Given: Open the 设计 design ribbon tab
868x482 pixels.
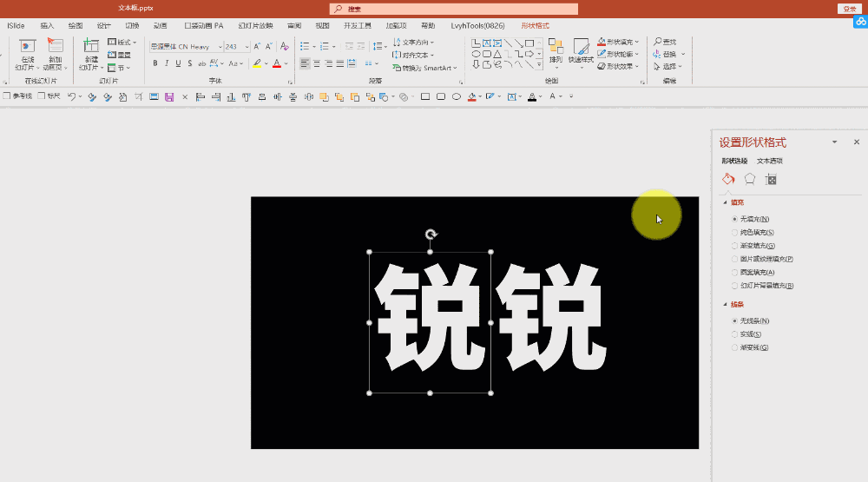Looking at the screenshot, I should pos(103,25).
